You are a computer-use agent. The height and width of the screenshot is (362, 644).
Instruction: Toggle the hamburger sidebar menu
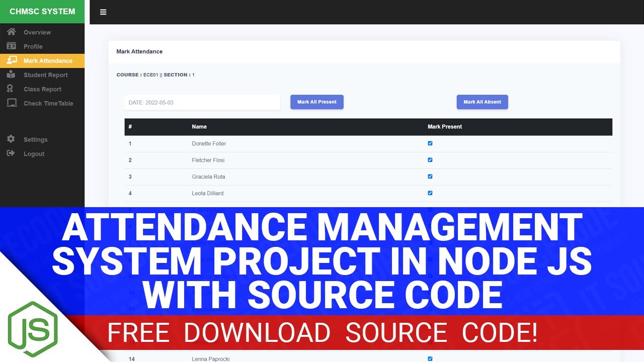[x=103, y=12]
